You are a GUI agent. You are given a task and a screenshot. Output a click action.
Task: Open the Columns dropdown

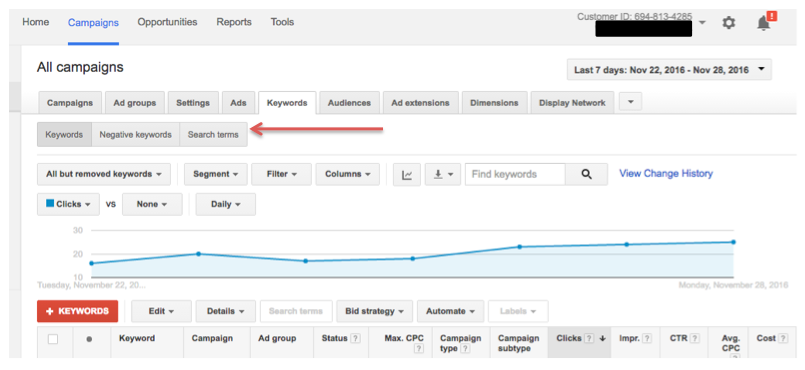tap(348, 174)
